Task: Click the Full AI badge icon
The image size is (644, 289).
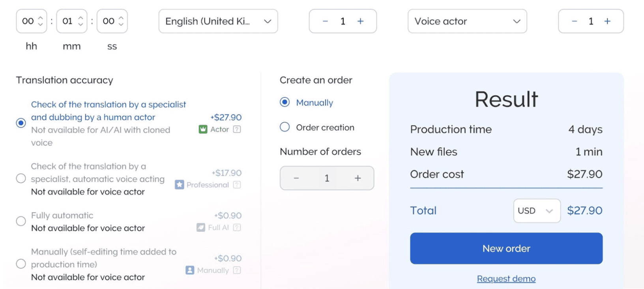Action: [x=201, y=227]
